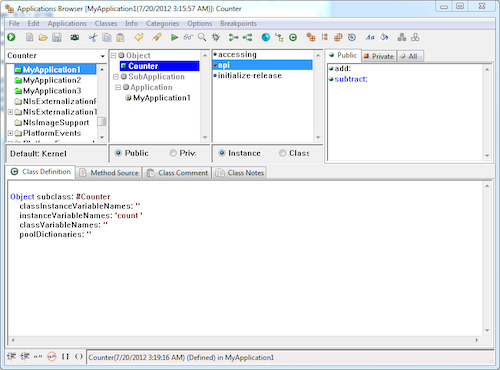This screenshot has width=500, height=370.
Task: Switch to the Method Source tab
Action: (109, 173)
